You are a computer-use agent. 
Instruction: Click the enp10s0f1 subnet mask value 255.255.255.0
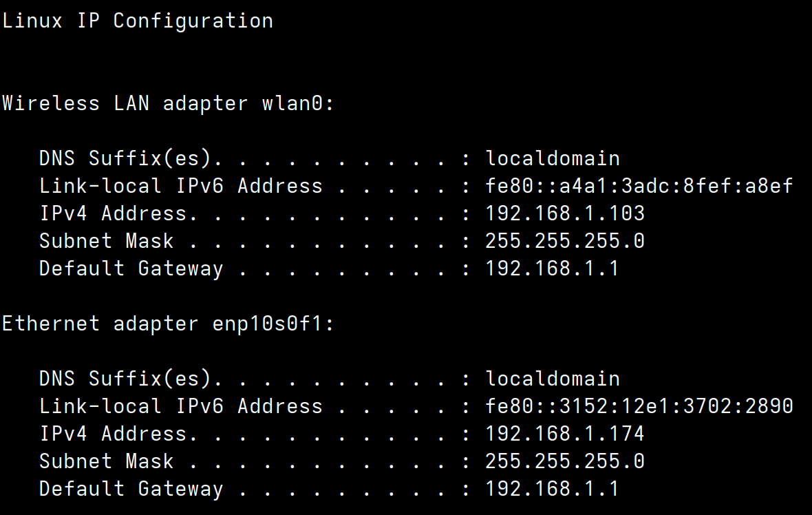point(565,461)
